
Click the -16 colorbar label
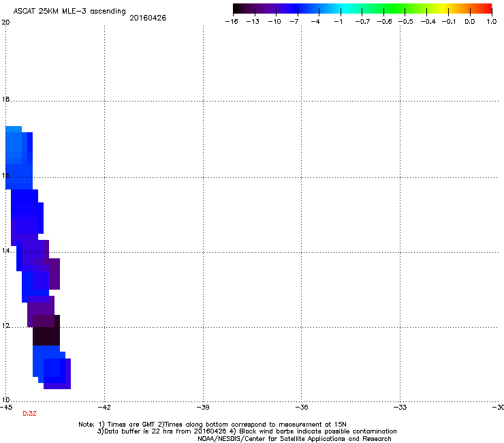coord(232,22)
